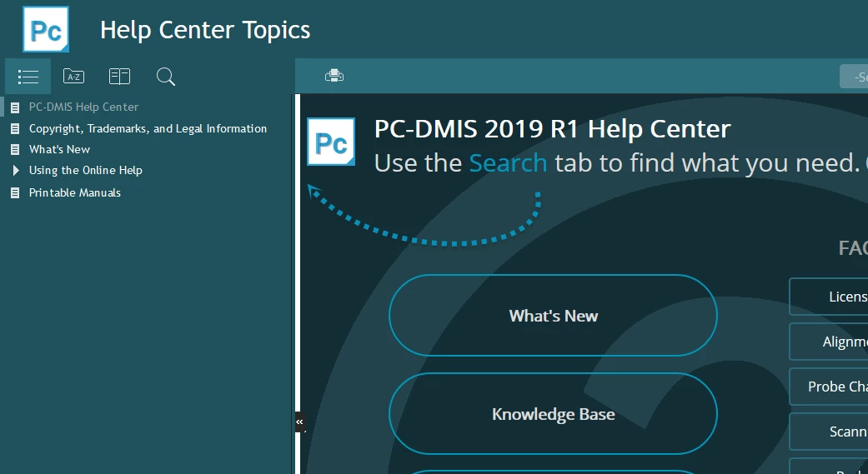This screenshot has width=868, height=474.
Task: Click the page icon next to What's New
Action: pyautogui.click(x=16, y=149)
